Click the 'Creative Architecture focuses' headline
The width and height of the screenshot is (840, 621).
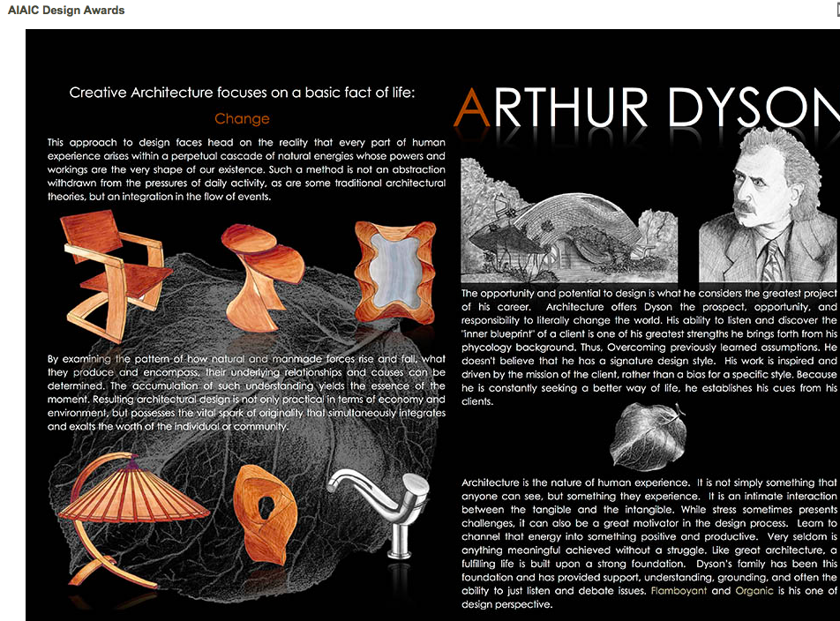tap(242, 93)
